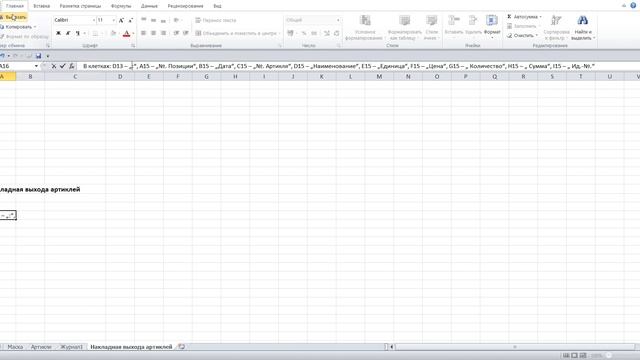The image size is (640, 360).
Task: Expand the quick access toolbar customize arrow
Action: 48,56
